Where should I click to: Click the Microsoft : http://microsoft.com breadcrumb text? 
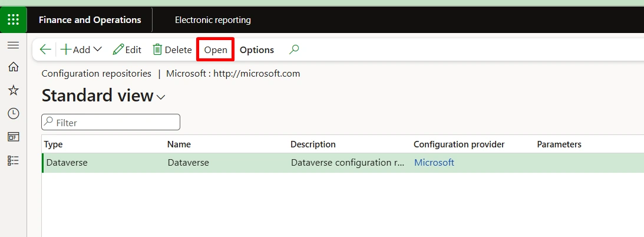[233, 74]
